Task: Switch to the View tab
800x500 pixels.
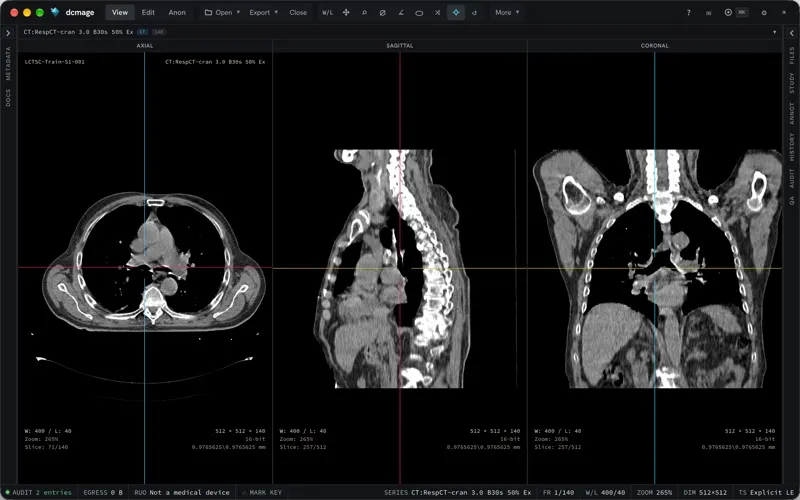Action: point(120,12)
